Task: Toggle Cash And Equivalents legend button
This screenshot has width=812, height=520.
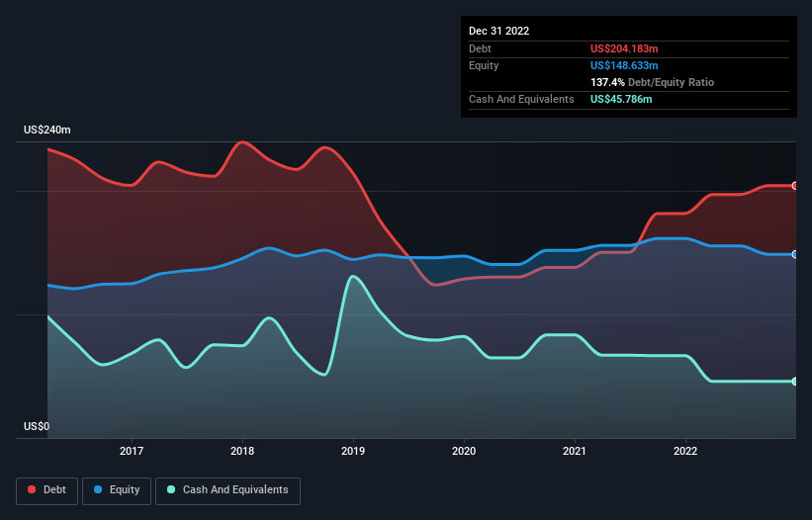Action: point(227,490)
